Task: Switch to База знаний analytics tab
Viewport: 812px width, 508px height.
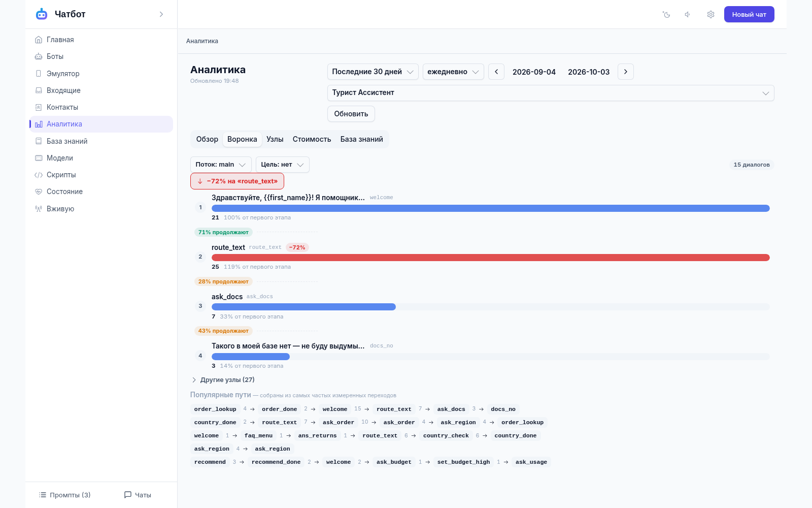Action: [362, 139]
